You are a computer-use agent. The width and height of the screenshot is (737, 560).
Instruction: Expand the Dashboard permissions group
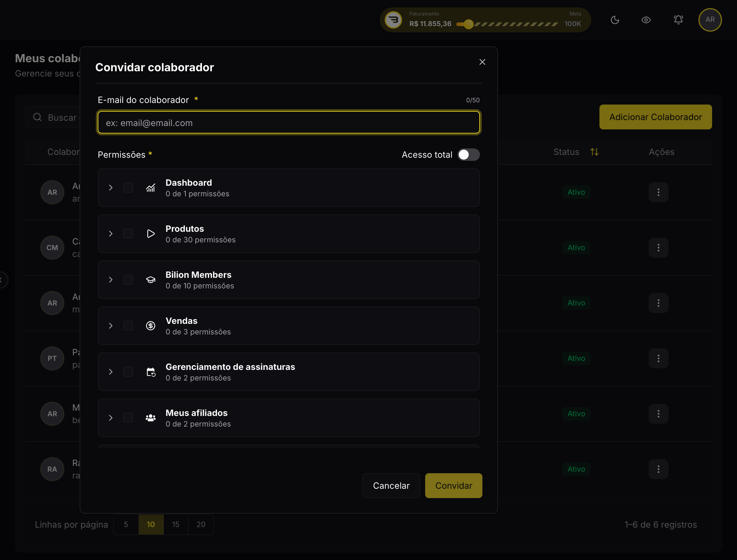(111, 188)
